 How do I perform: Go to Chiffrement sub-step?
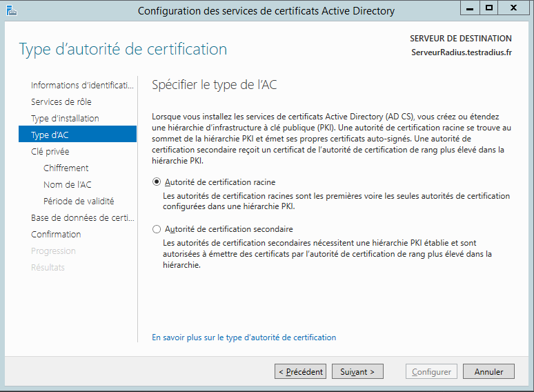(x=66, y=168)
